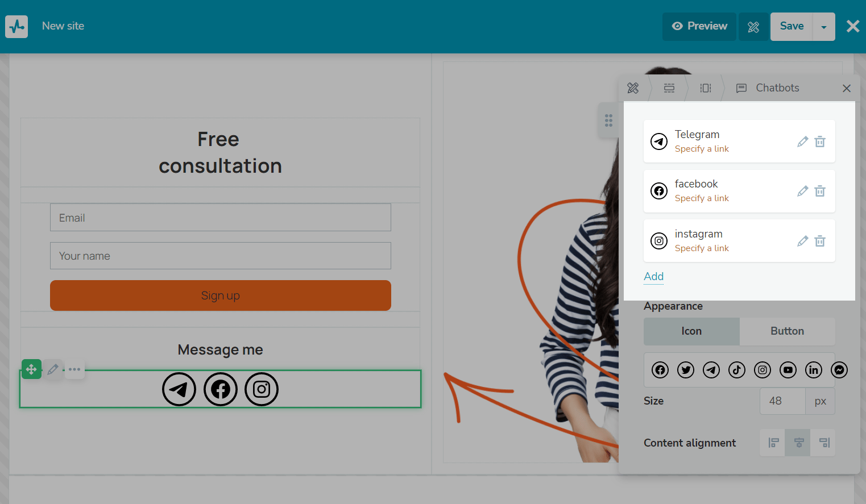This screenshot has width=866, height=504.
Task: Open more options for selected block
Action: tap(74, 369)
